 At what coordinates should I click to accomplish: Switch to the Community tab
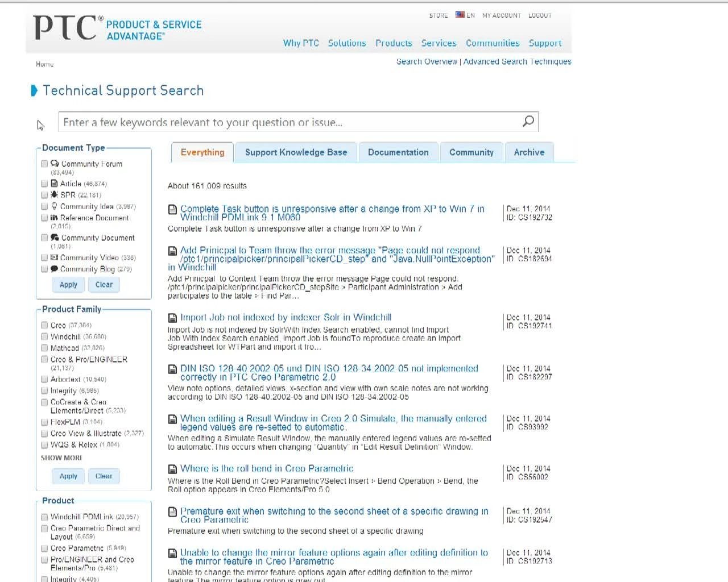pos(471,152)
